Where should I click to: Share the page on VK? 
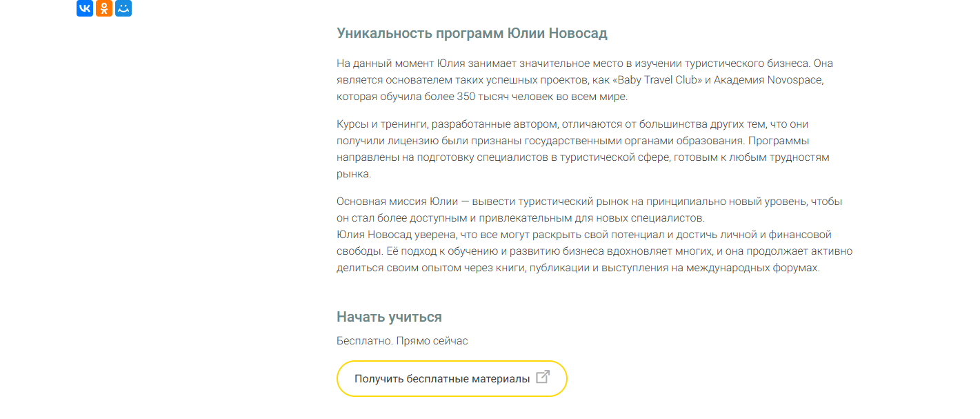point(85,8)
